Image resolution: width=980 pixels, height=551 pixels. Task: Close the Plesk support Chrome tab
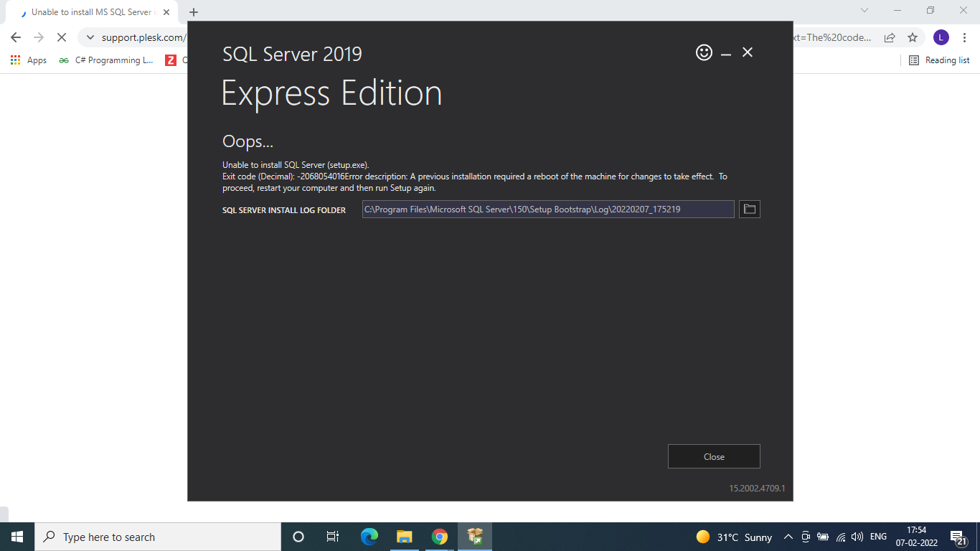(x=166, y=12)
